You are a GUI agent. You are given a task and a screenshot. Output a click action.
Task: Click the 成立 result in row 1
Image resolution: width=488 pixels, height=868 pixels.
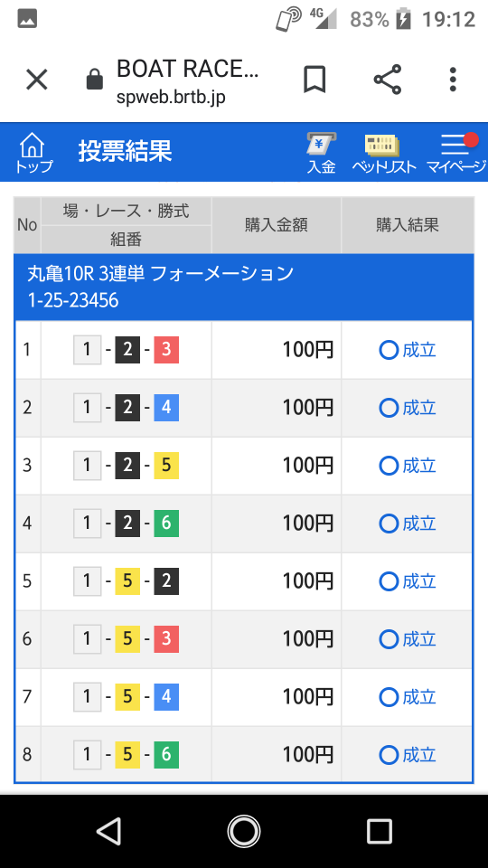click(x=408, y=350)
